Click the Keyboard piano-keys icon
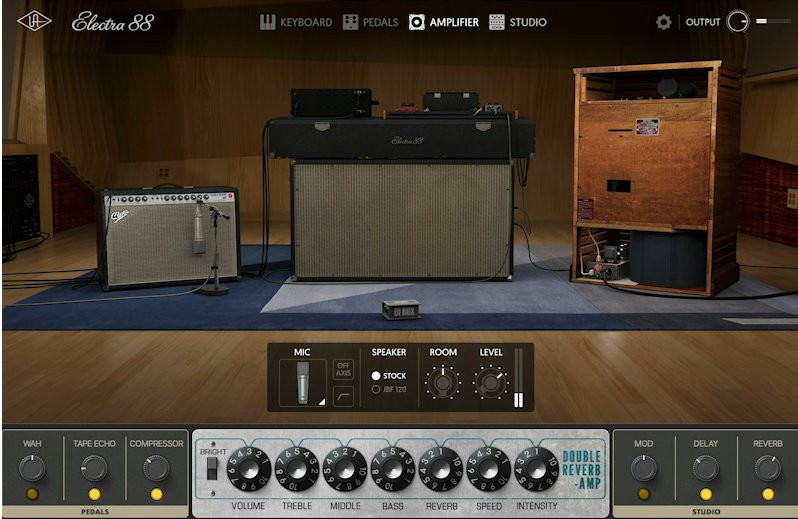Image resolution: width=798 pixels, height=519 pixels. (268, 22)
